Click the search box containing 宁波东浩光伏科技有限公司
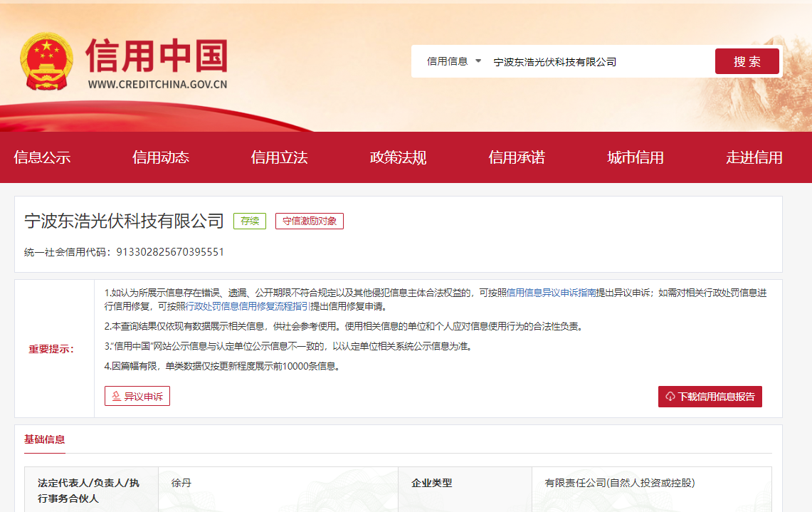The width and height of the screenshot is (812, 512). point(600,62)
